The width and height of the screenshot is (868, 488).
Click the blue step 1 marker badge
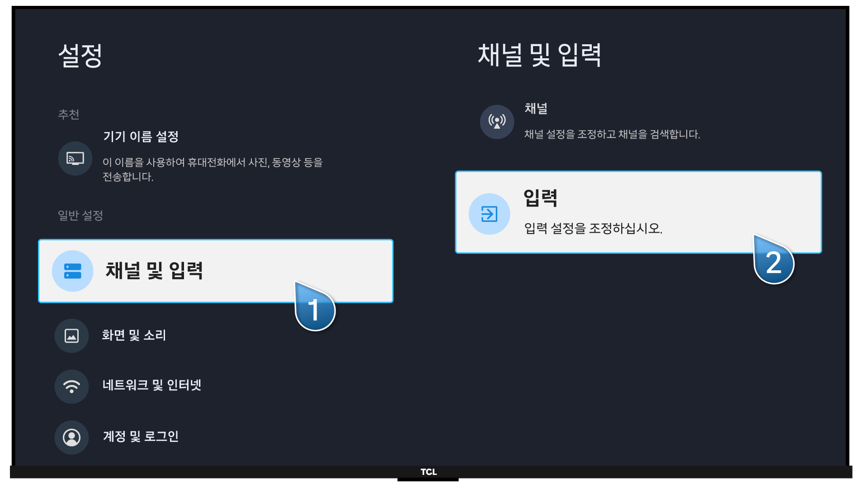coord(315,309)
